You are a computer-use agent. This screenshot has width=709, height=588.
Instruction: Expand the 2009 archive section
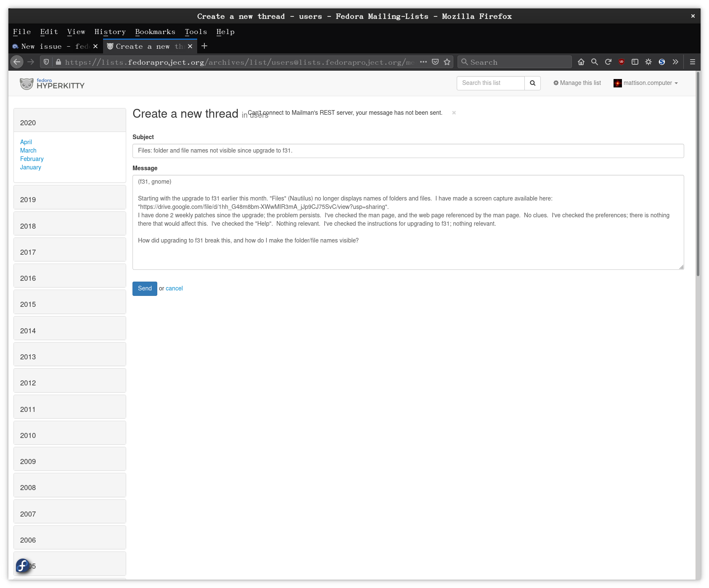70,459
